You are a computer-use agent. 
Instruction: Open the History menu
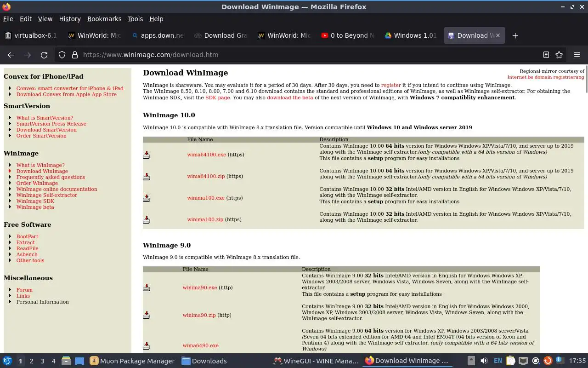[x=70, y=19]
